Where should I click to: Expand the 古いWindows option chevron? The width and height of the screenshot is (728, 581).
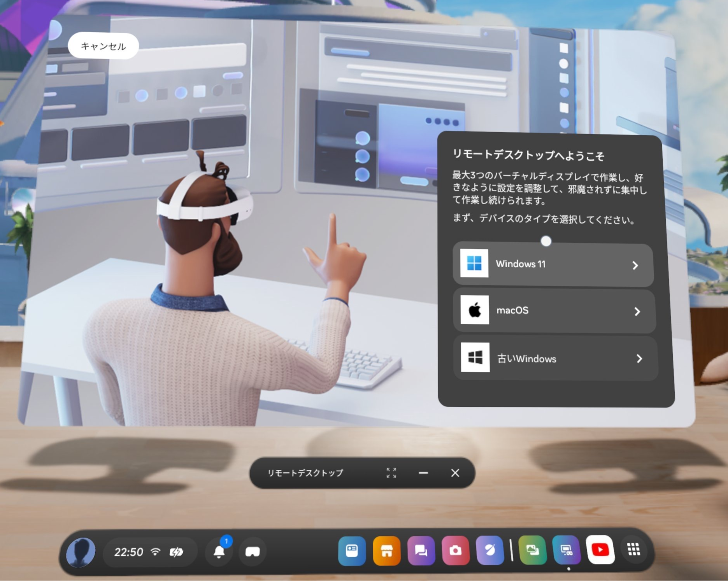639,359
